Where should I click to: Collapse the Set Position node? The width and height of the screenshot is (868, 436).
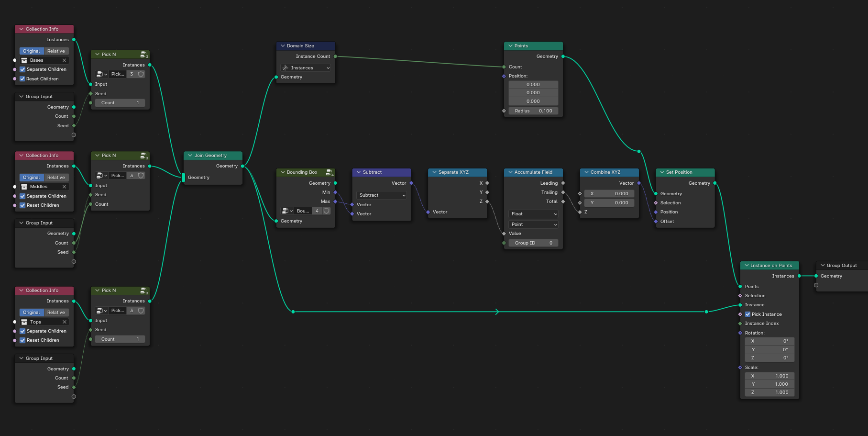coord(662,172)
